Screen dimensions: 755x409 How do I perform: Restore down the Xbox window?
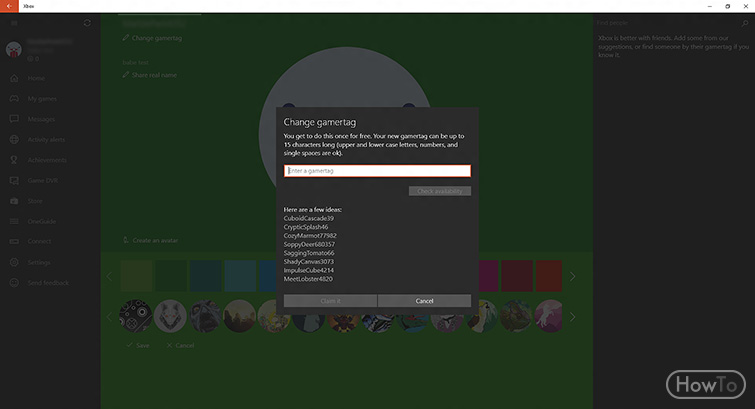pyautogui.click(x=728, y=6)
